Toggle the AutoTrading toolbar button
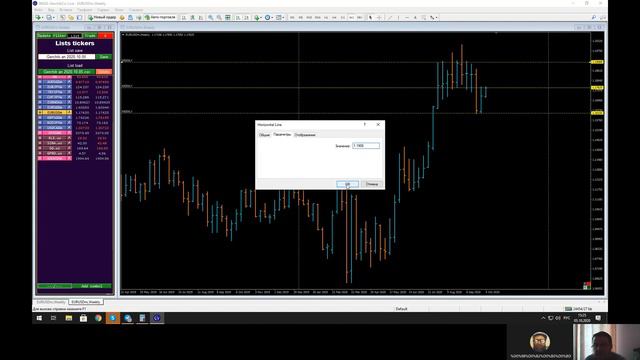The image size is (640, 360). pyautogui.click(x=160, y=18)
